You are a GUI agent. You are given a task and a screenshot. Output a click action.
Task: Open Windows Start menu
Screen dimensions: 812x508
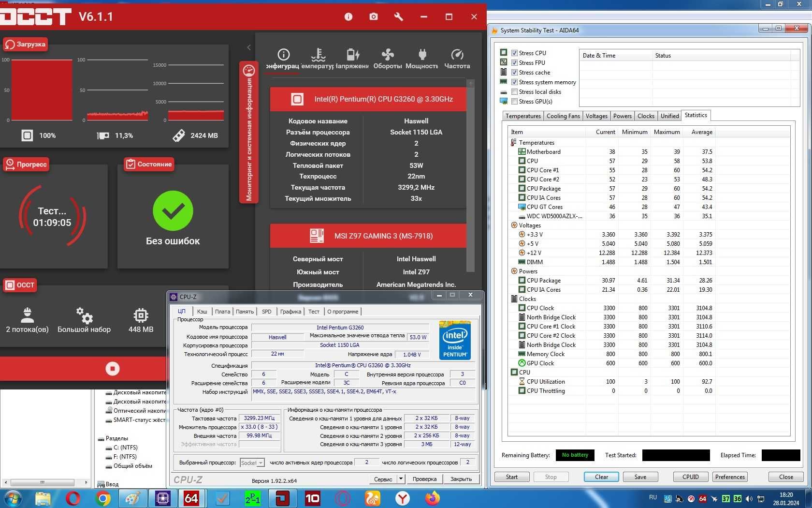click(x=12, y=498)
